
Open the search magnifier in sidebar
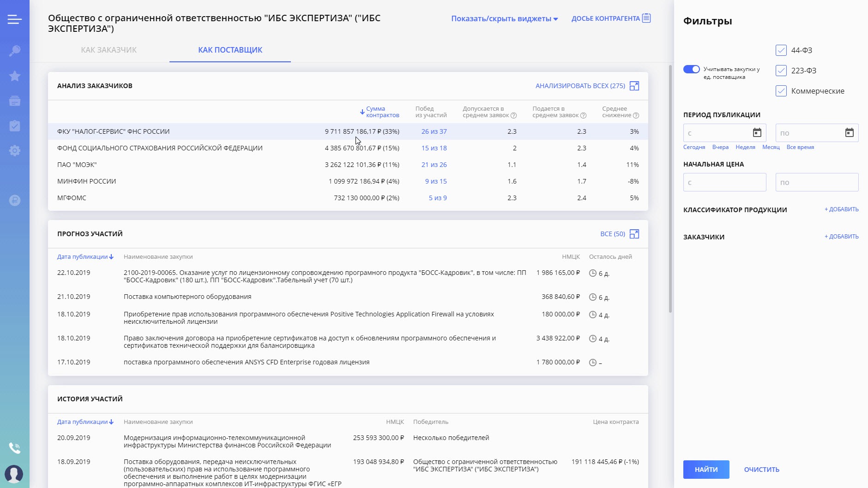pyautogui.click(x=14, y=51)
